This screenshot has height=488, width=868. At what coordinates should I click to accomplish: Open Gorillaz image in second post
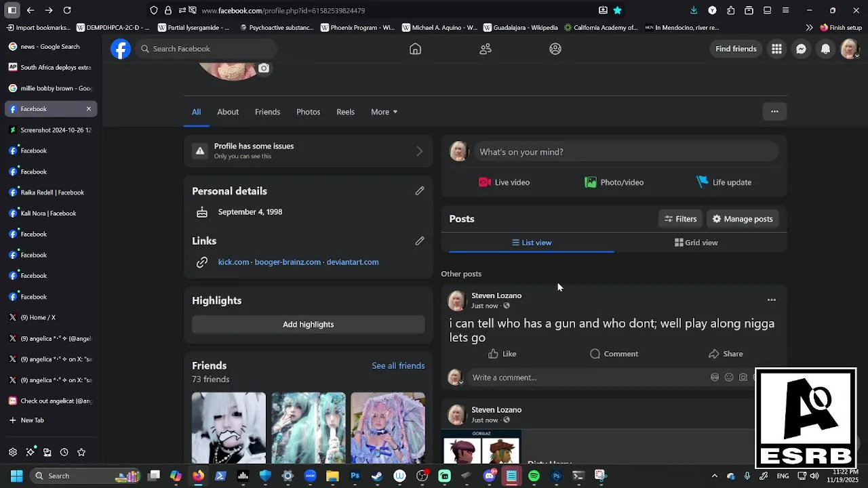[x=481, y=447]
